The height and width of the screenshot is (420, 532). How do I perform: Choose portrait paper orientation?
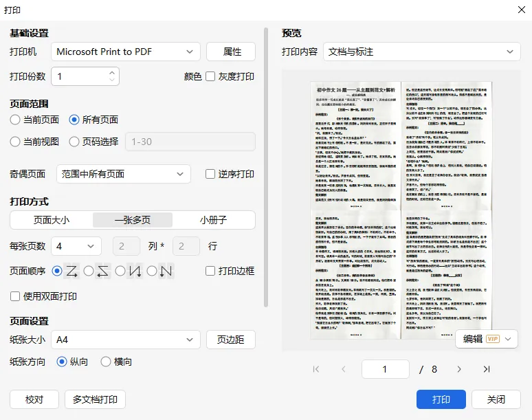click(61, 362)
